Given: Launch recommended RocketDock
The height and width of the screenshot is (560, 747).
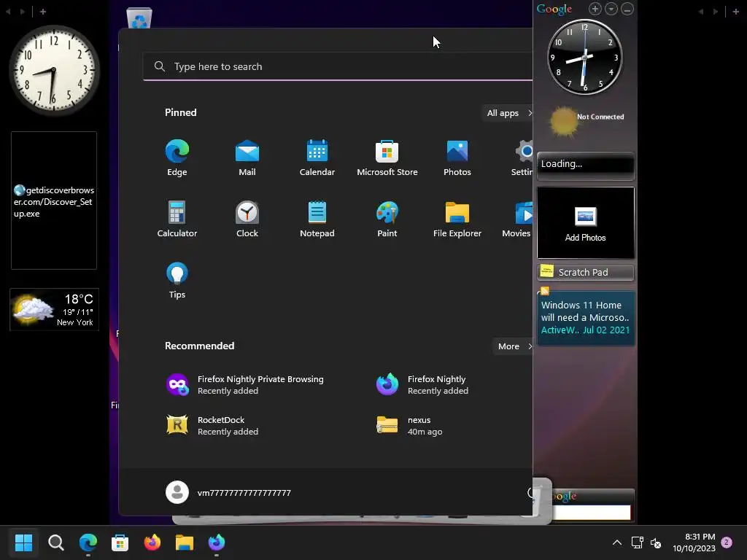Looking at the screenshot, I should coord(212,425).
